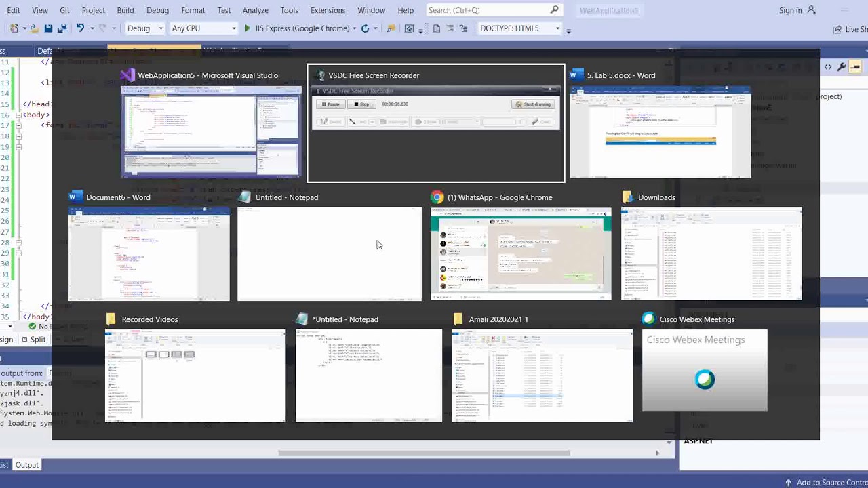This screenshot has height=488, width=868.
Task: Click the Webex icon beside Cisco Webex Meetings title
Action: 649,319
